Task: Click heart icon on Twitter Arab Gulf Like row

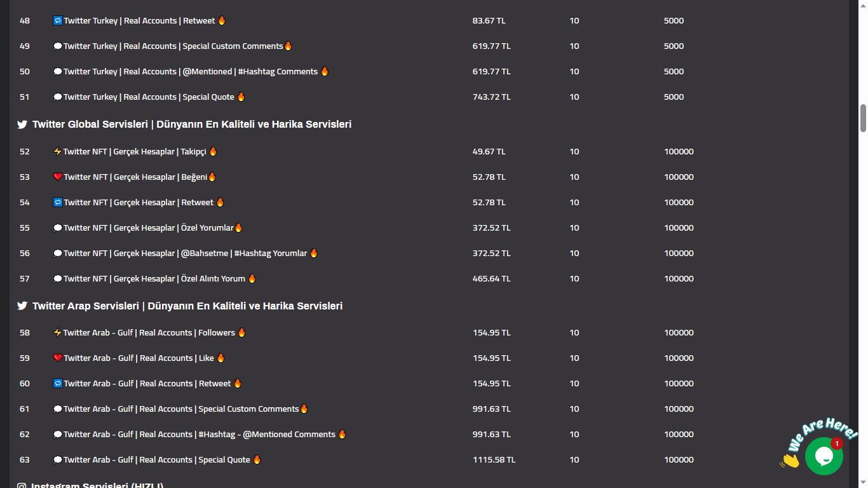Action: click(x=57, y=358)
